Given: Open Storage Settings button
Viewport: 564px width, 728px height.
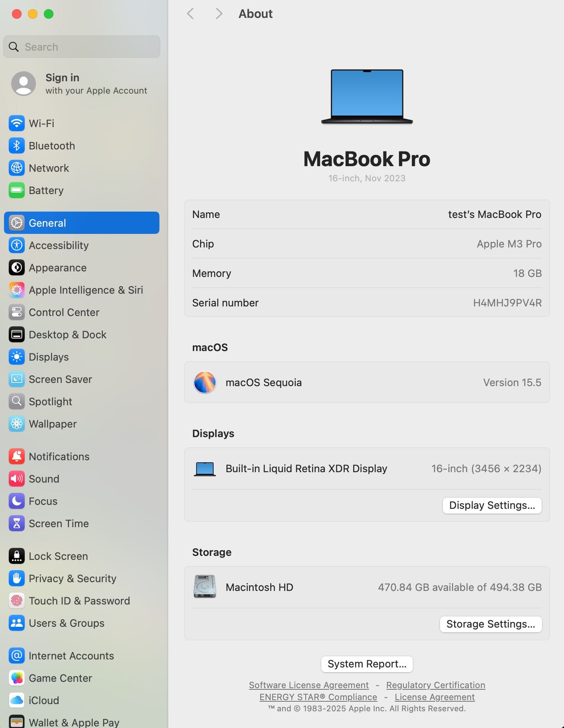Looking at the screenshot, I should point(491,624).
